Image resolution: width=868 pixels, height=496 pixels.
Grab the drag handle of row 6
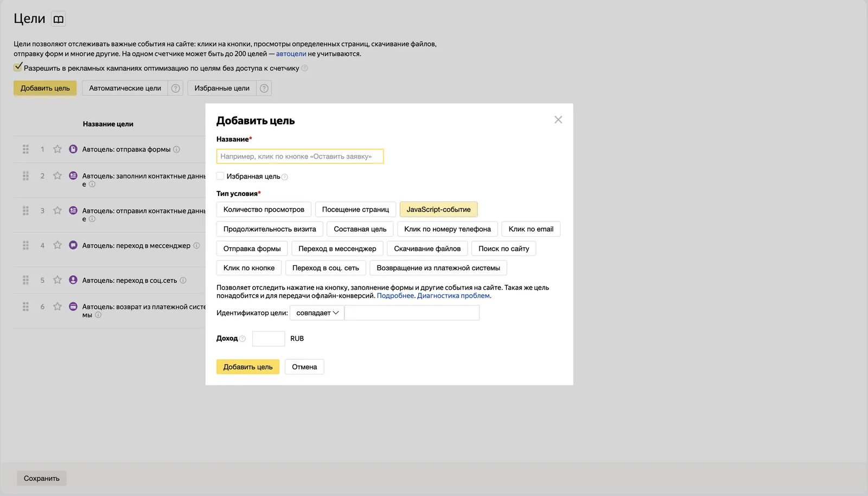(x=25, y=307)
